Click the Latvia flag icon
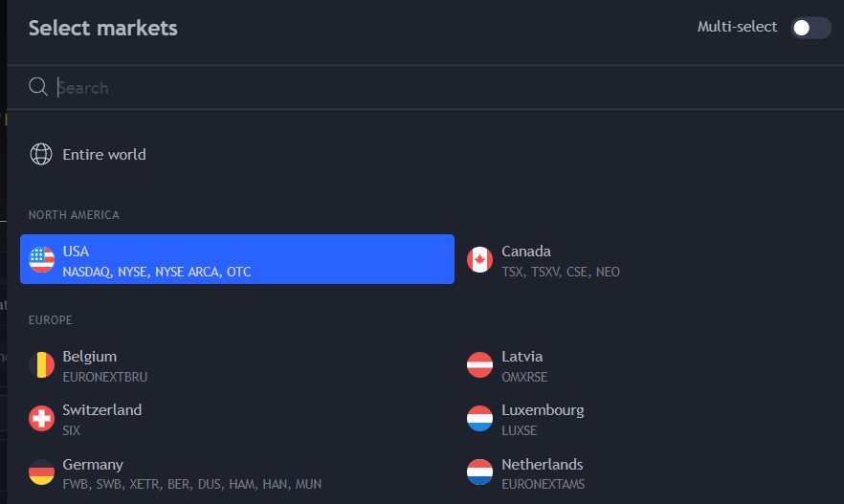This screenshot has width=844, height=504. click(479, 365)
